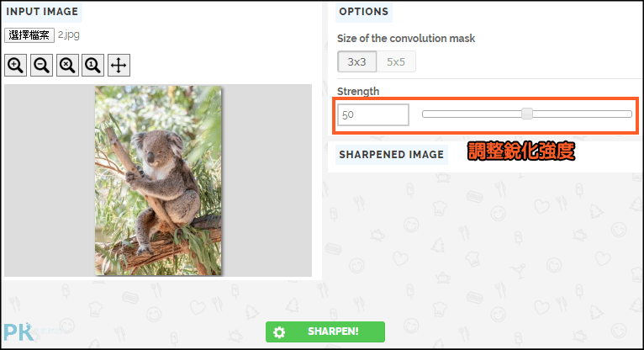Switch to the 5x5 convolution mask
This screenshot has width=644, height=350.
(x=396, y=61)
